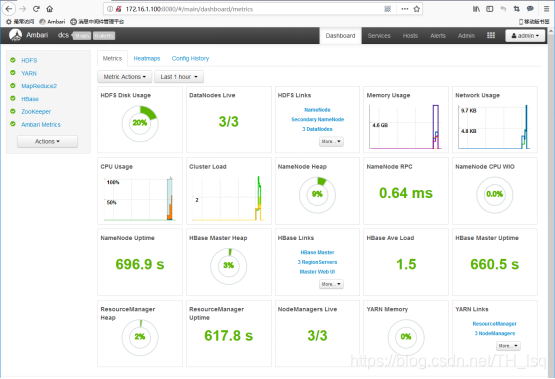Open the browser library icon
The height and width of the screenshot is (379, 555).
pos(476,9)
